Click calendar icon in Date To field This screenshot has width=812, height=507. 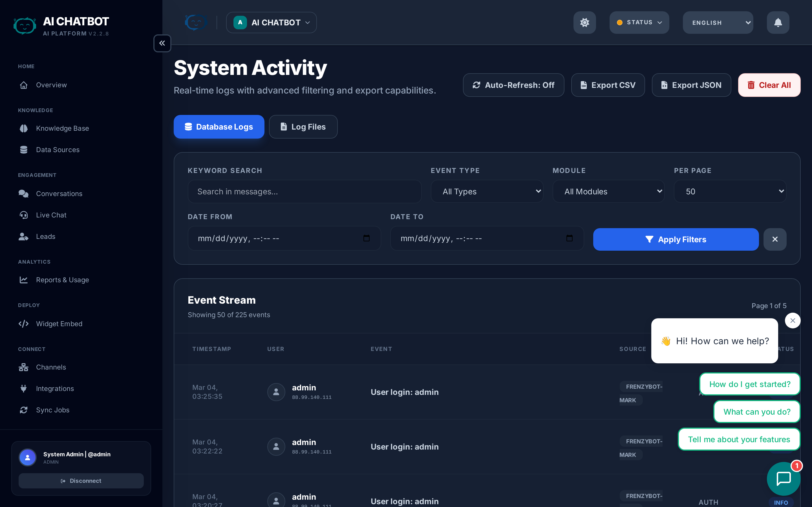(x=570, y=238)
